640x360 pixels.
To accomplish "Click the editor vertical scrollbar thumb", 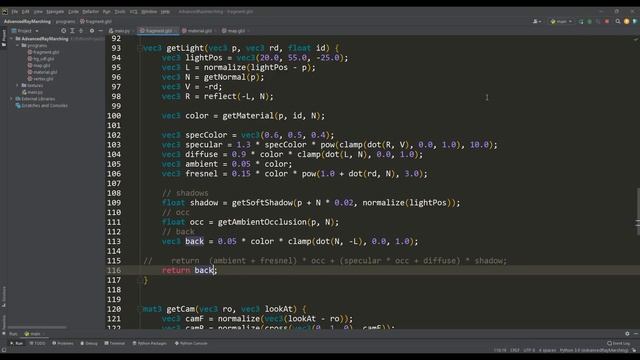I will (x=638, y=211).
